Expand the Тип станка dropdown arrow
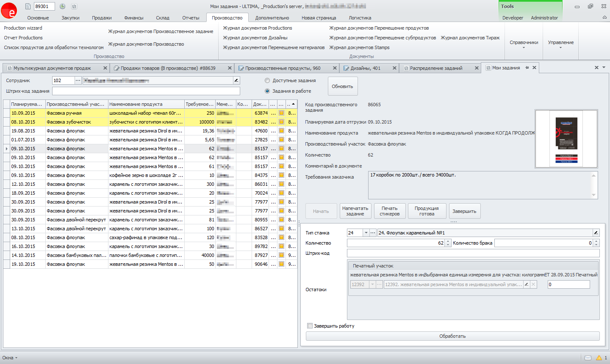 [x=366, y=233]
